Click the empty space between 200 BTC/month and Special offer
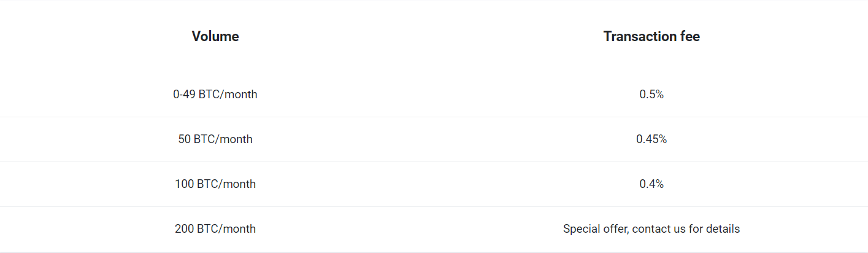 (410, 229)
